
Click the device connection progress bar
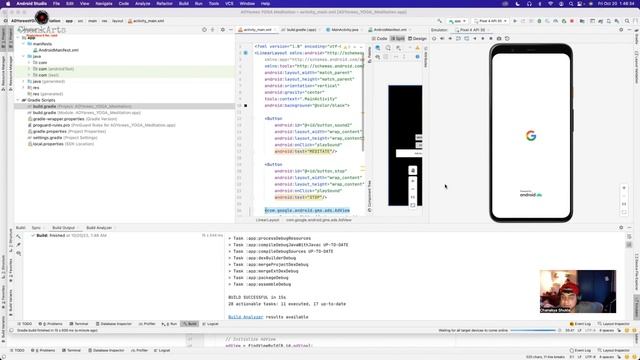pyautogui.click(x=533, y=330)
